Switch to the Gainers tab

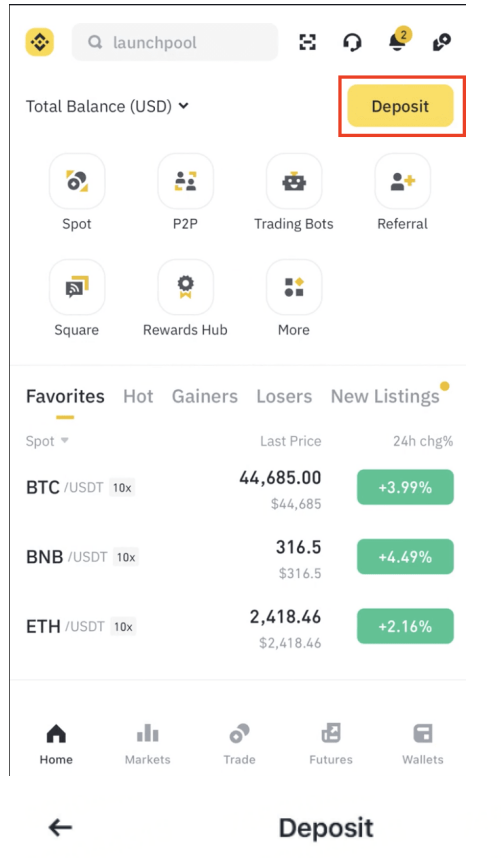tap(205, 396)
